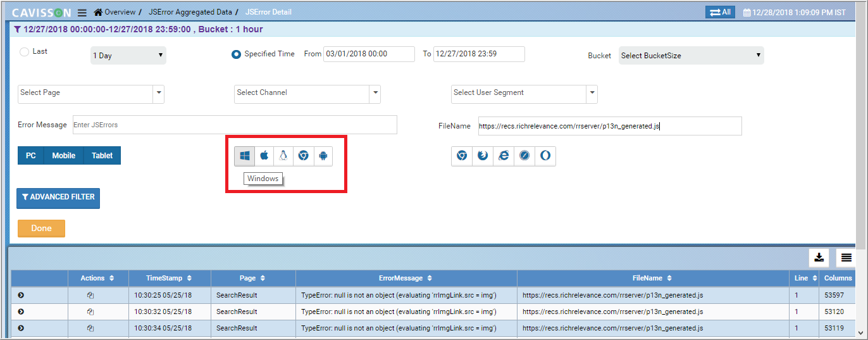This screenshot has height=340, width=868.
Task: Sort by the TimeStamp column
Action: click(x=170, y=279)
